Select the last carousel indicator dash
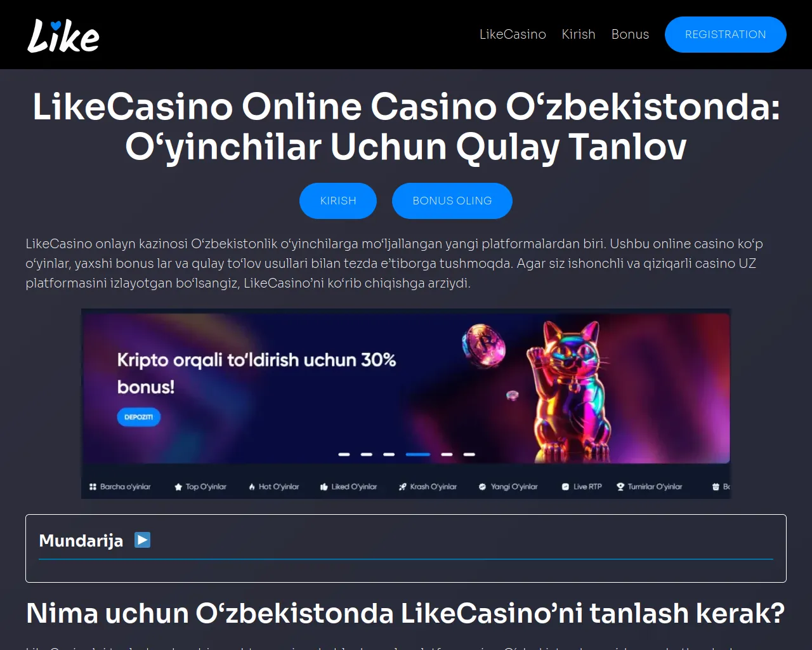The image size is (812, 650). [x=469, y=454]
